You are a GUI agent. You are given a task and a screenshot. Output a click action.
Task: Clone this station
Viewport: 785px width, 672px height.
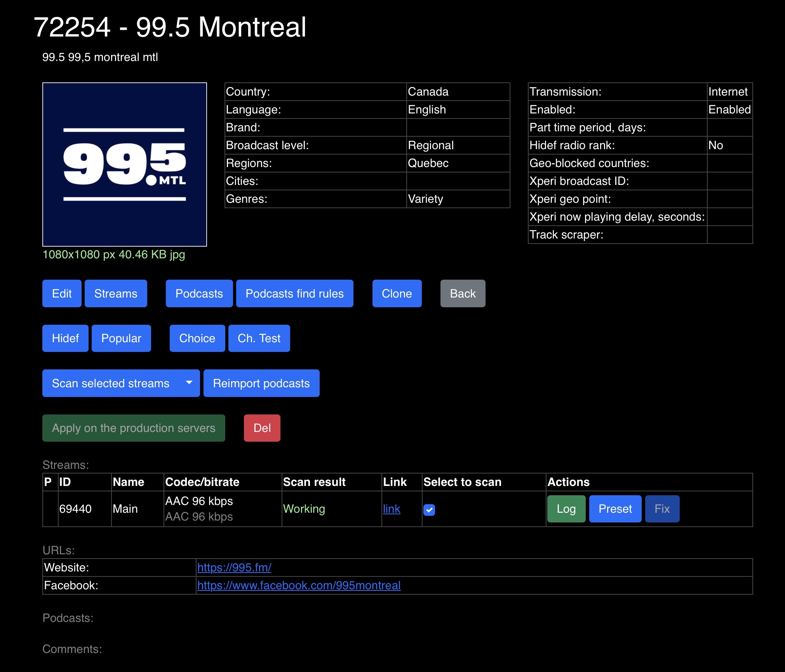pos(397,294)
